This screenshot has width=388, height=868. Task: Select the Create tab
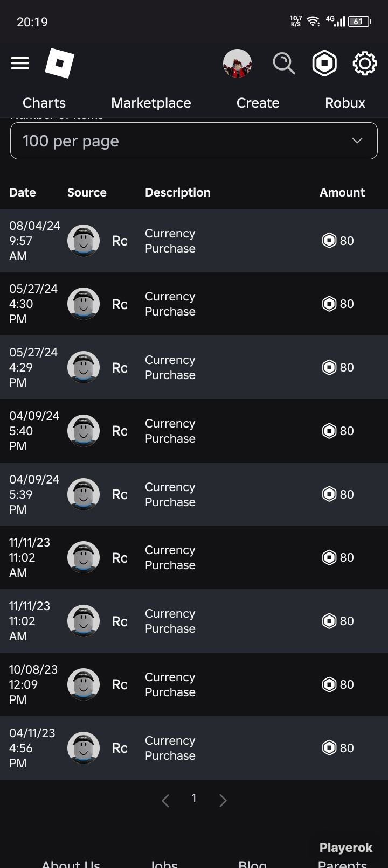pos(258,103)
